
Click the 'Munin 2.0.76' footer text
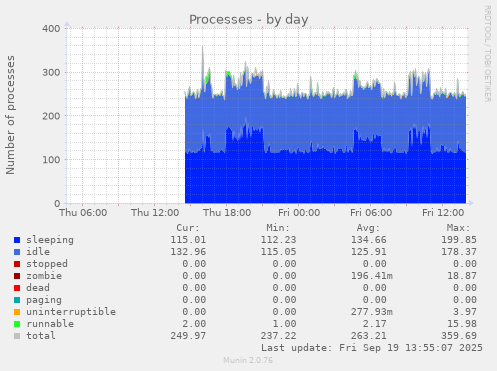[x=248, y=360]
